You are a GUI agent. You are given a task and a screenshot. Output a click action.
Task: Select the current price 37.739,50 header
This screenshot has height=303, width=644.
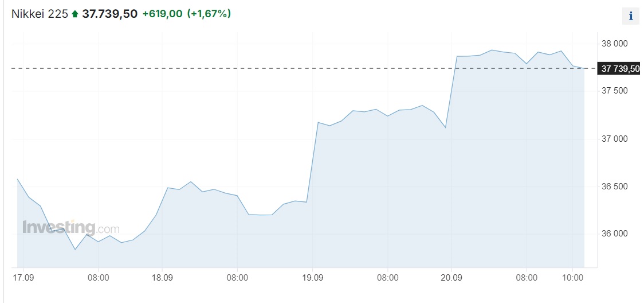109,14
